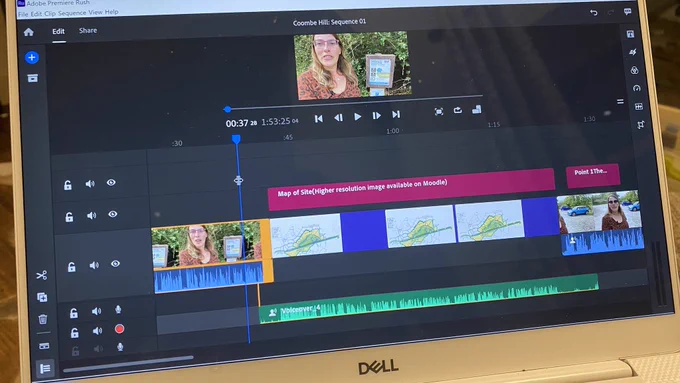
Task: Toggle lock on the first audio track
Action: [74, 313]
